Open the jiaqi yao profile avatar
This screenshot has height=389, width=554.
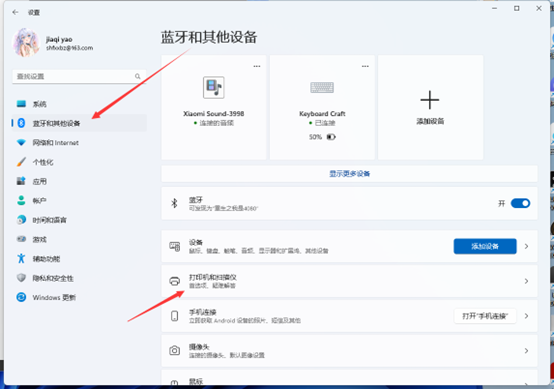(x=26, y=43)
